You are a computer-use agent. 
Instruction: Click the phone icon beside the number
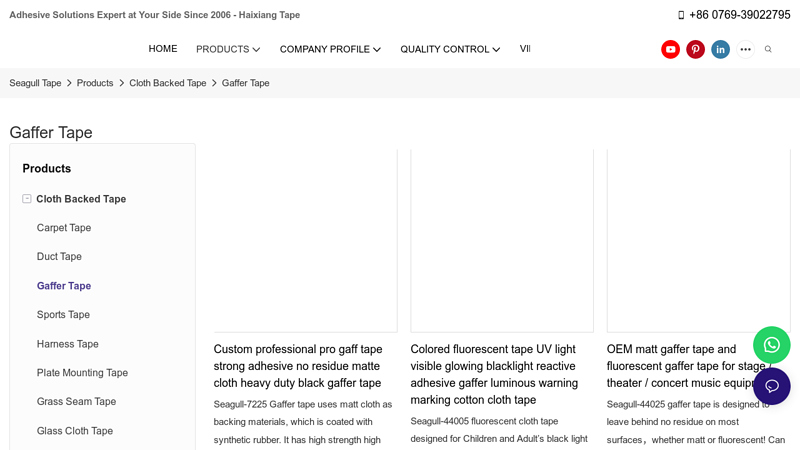tap(681, 15)
